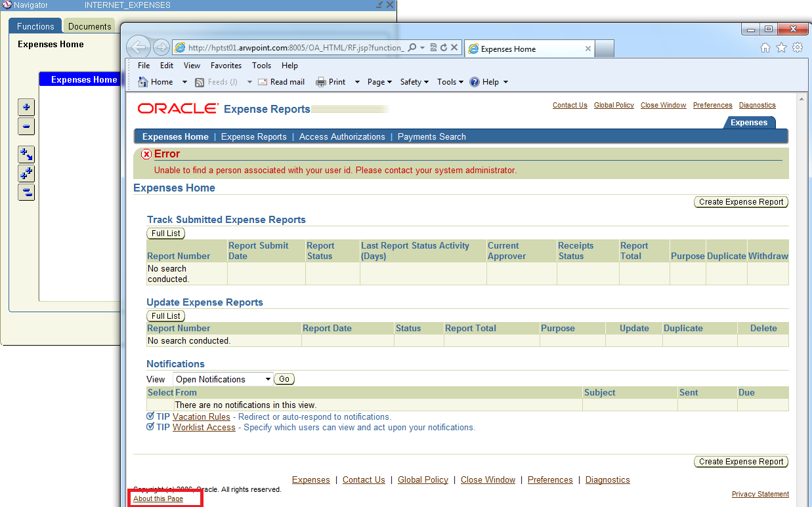Expand the Print dropdown arrow
The height and width of the screenshot is (507, 812).
[x=357, y=82]
